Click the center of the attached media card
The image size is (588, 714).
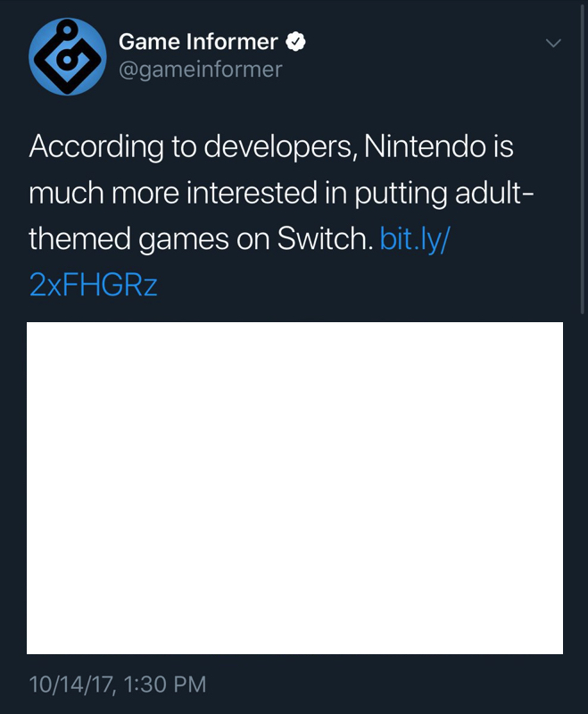[x=294, y=488]
